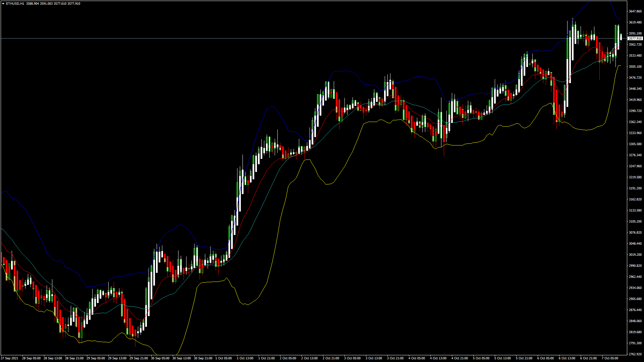Click the 3191.200 price scale label
This screenshot has width=644, height=362.
635,188
